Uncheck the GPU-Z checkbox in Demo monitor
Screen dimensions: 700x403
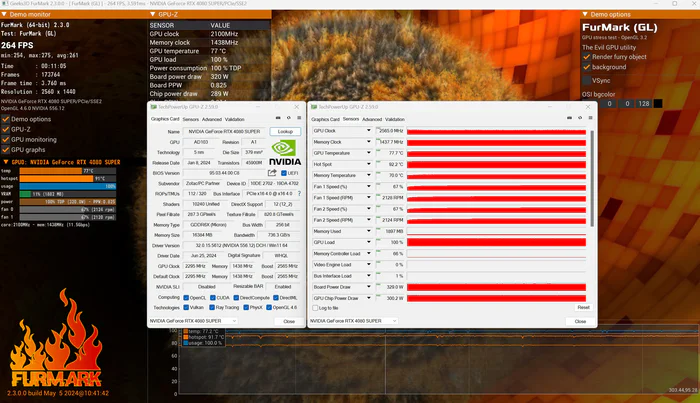coord(6,129)
